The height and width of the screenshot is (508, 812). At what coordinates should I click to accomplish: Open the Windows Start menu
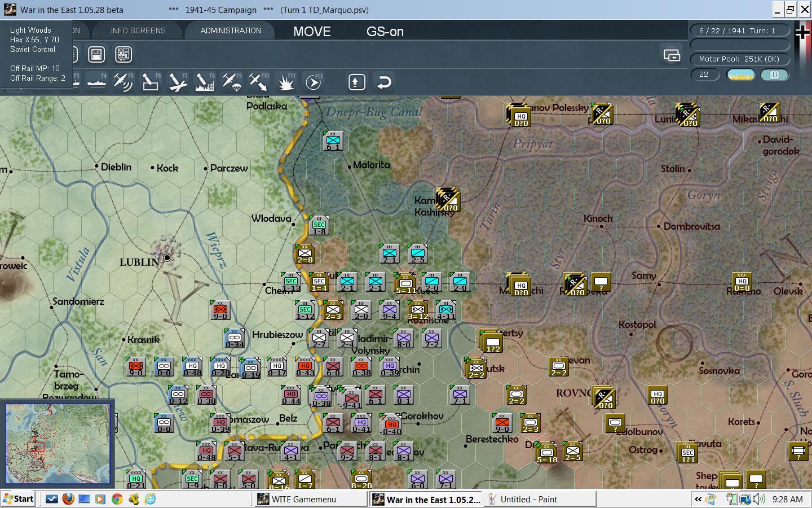pyautogui.click(x=19, y=499)
